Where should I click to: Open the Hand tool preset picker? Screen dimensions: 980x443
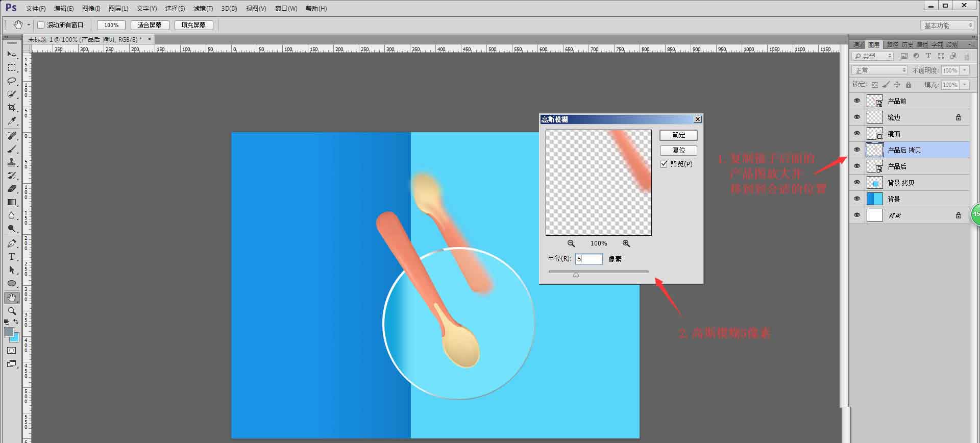[x=29, y=24]
